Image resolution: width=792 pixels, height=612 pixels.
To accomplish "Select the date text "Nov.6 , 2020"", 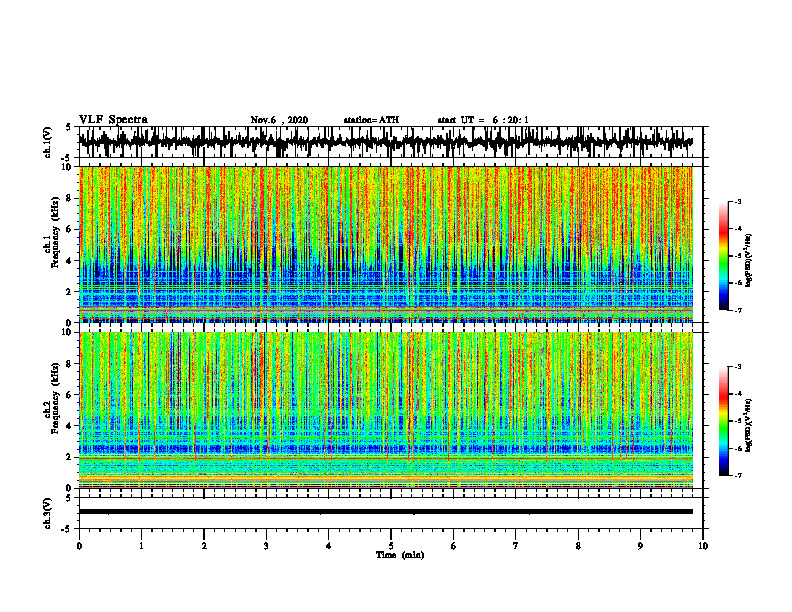I will [279, 120].
